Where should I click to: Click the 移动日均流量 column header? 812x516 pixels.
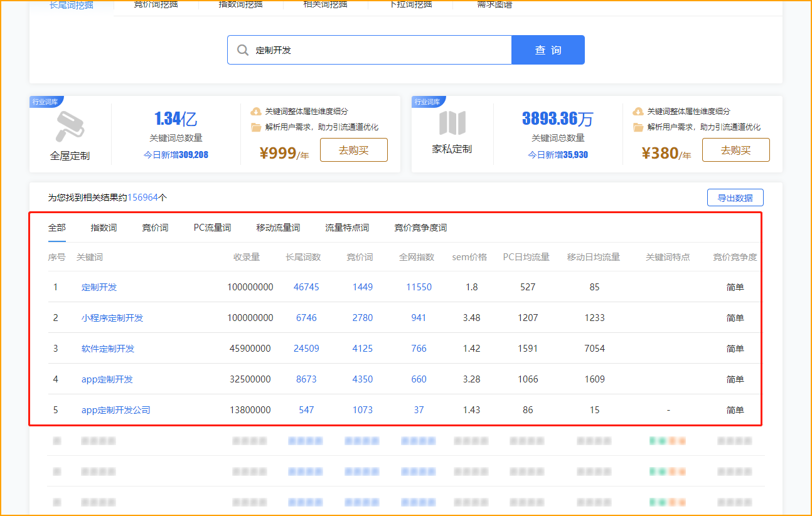594,257
